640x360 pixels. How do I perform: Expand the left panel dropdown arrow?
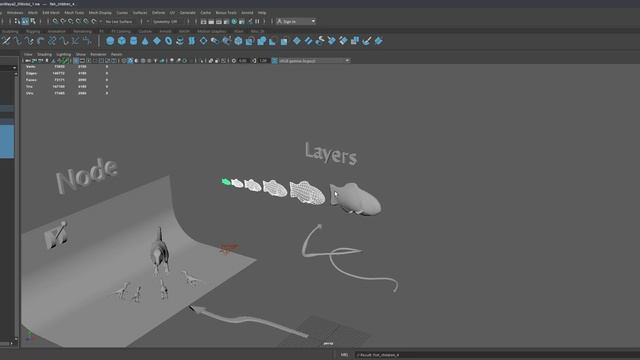click(x=15, y=68)
